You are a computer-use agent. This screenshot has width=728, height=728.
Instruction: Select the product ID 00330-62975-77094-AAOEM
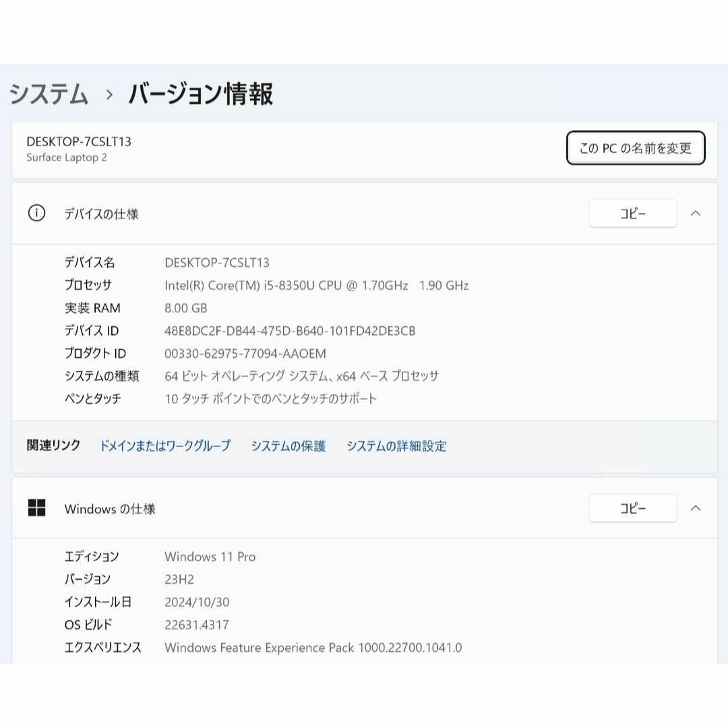tap(245, 354)
